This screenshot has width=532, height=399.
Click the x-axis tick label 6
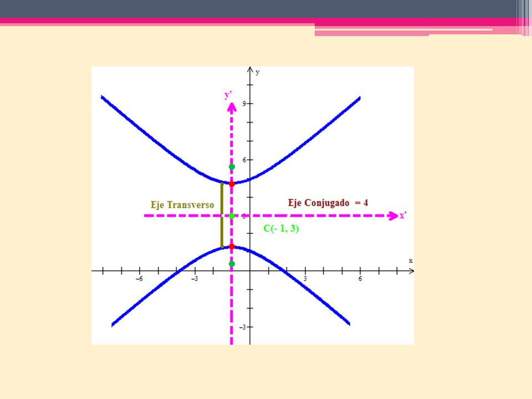360,279
